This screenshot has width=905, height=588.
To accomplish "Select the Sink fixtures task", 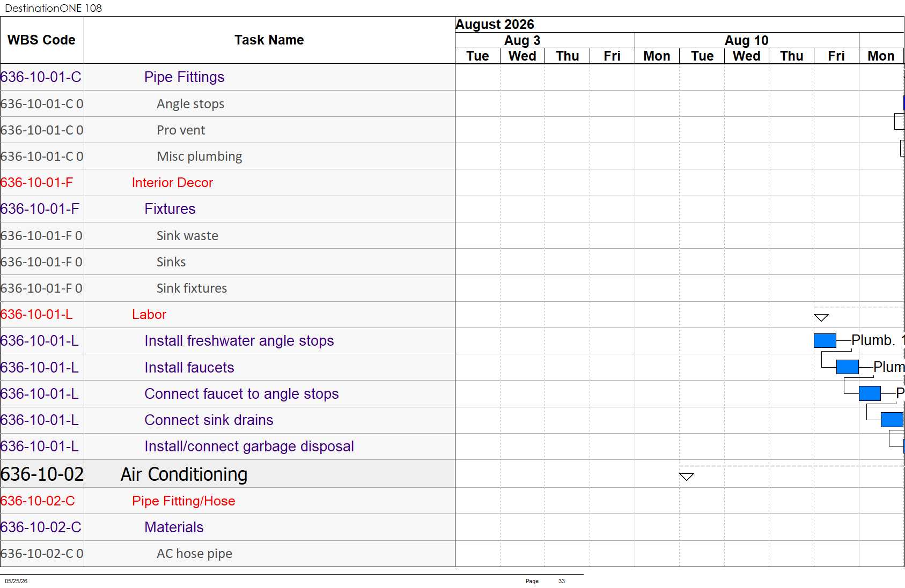I will pos(192,288).
